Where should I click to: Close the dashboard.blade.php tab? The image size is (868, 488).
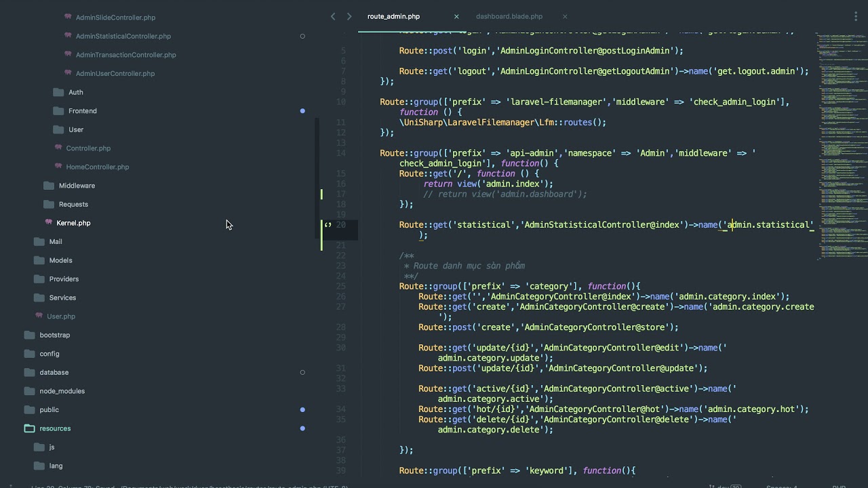tap(565, 16)
